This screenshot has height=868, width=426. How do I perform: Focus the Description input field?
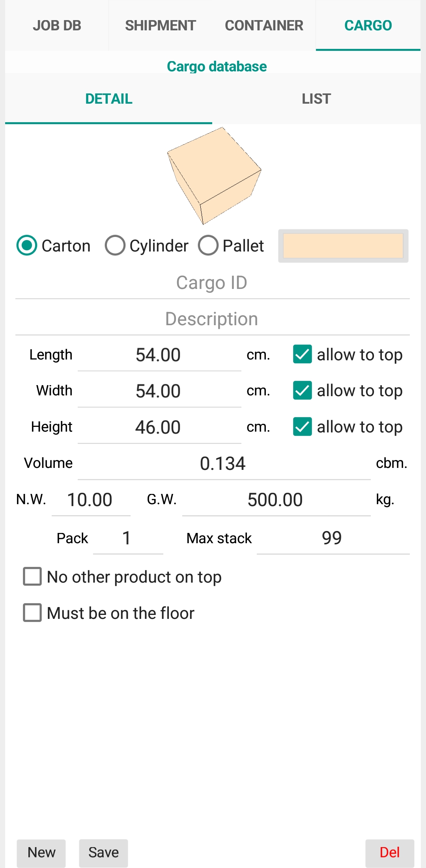pos(213,319)
